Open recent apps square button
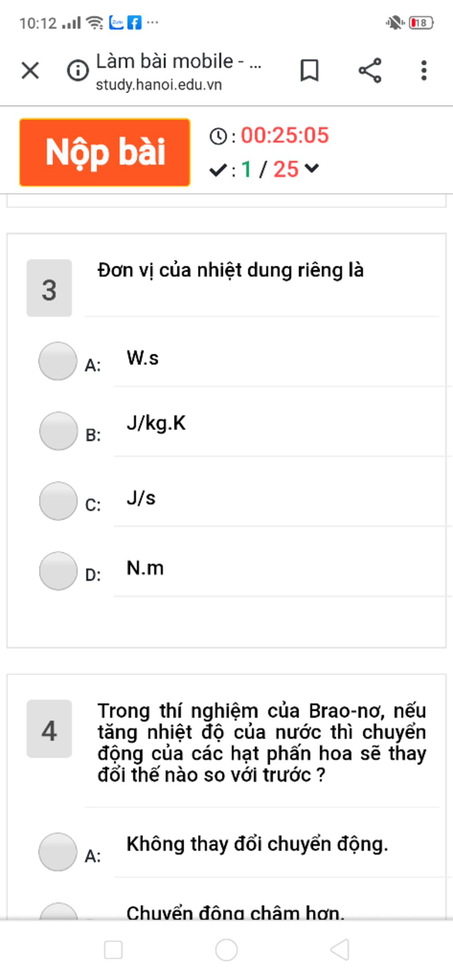 click(113, 949)
